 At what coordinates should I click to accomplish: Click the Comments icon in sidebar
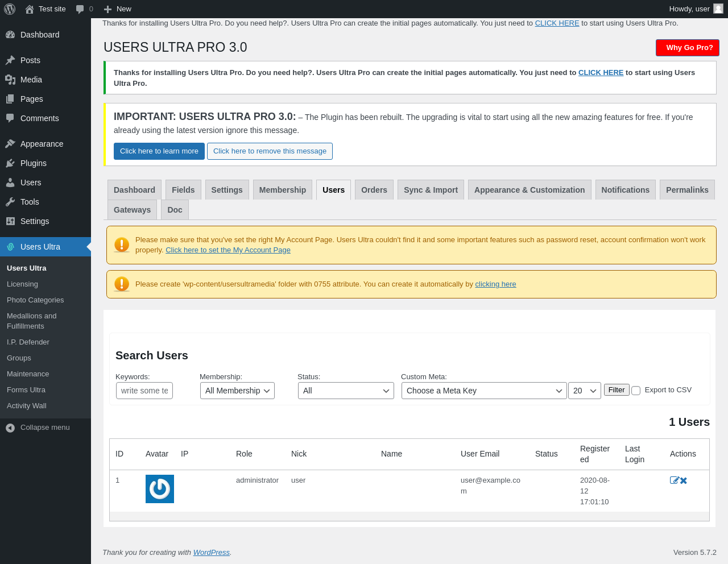click(x=10, y=118)
